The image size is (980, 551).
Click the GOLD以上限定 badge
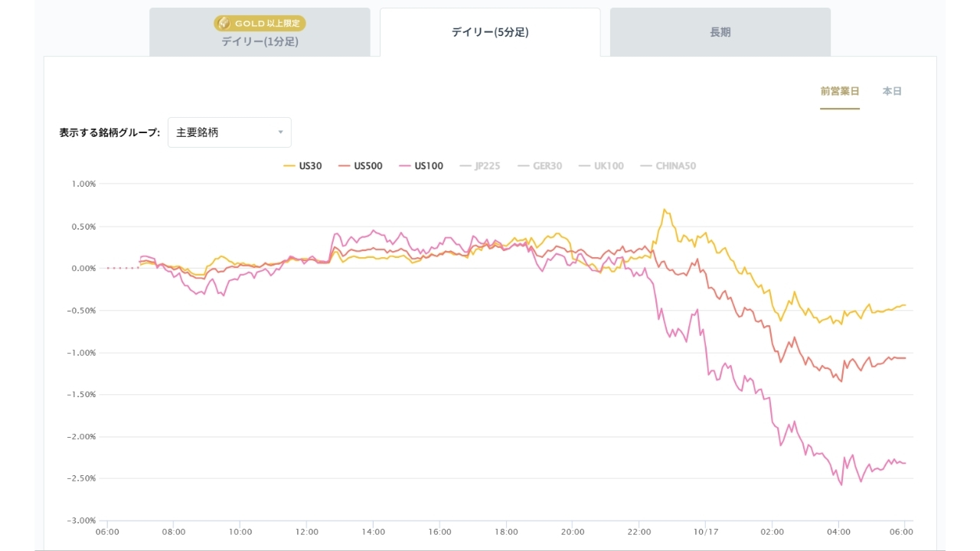(260, 24)
